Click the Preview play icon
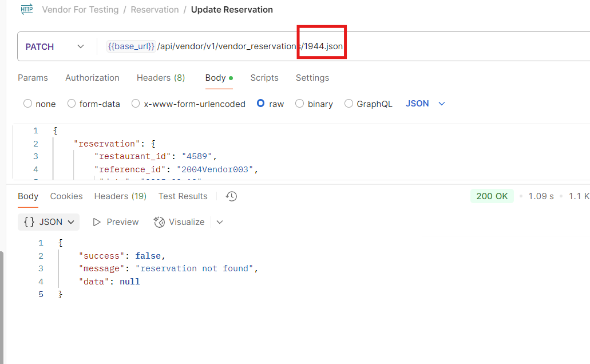 97,222
